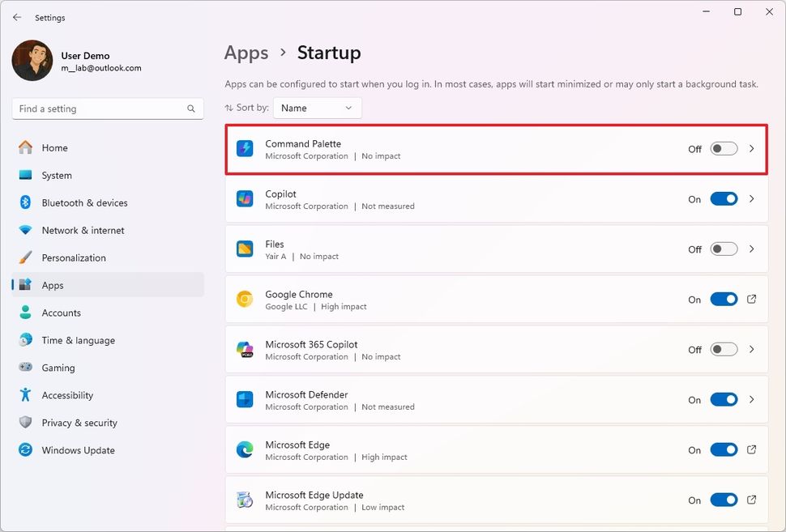Turn on Microsoft 365 Copilot startup toggle
This screenshot has height=532, width=786.
click(724, 350)
